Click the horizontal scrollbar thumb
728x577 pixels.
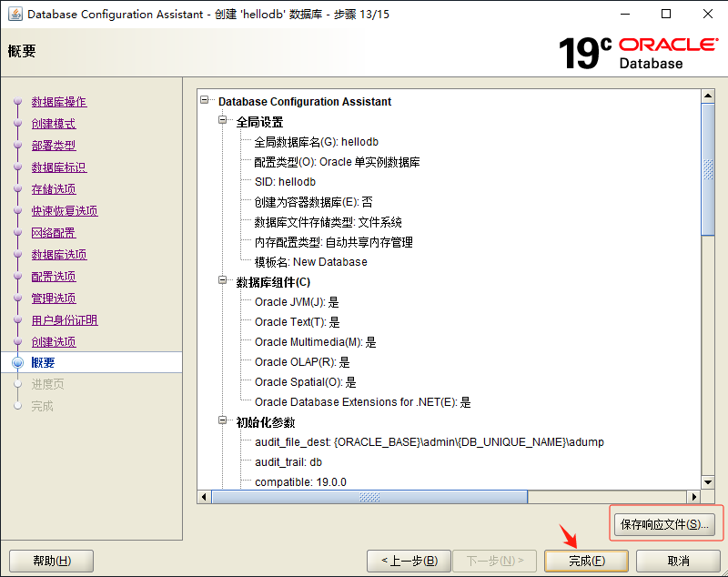coord(369,497)
